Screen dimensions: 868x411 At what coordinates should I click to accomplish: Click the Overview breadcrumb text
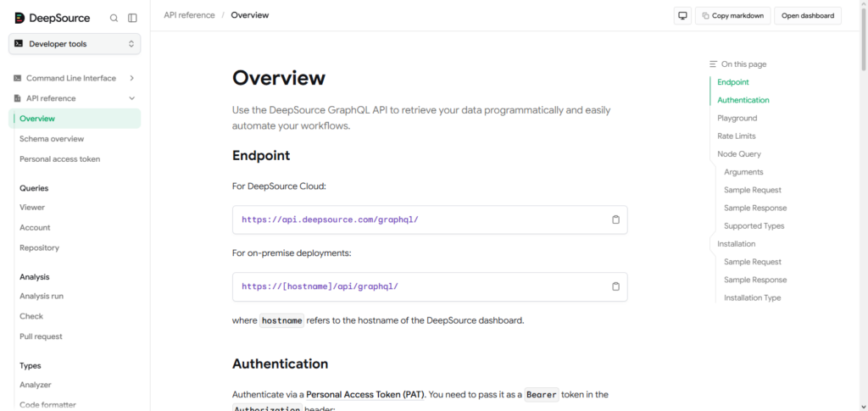pos(250,15)
